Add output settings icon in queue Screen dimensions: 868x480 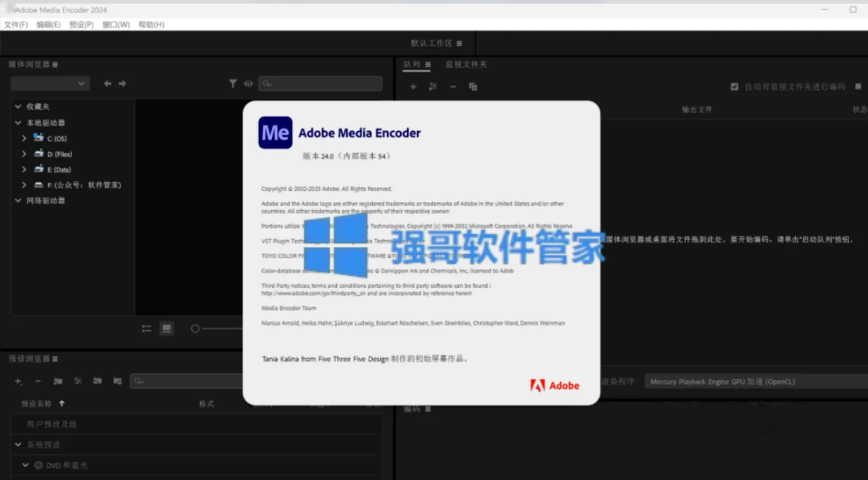coord(433,87)
